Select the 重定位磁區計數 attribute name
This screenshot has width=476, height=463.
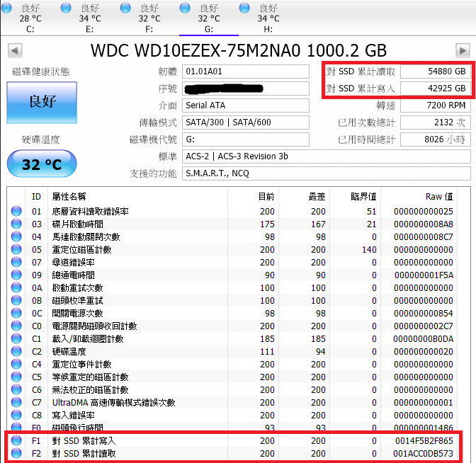(x=81, y=249)
